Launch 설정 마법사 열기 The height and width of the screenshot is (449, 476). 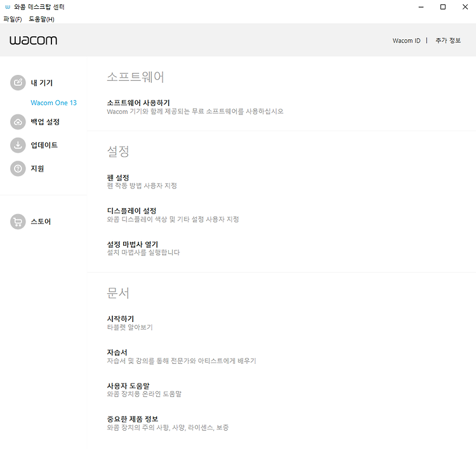click(133, 245)
